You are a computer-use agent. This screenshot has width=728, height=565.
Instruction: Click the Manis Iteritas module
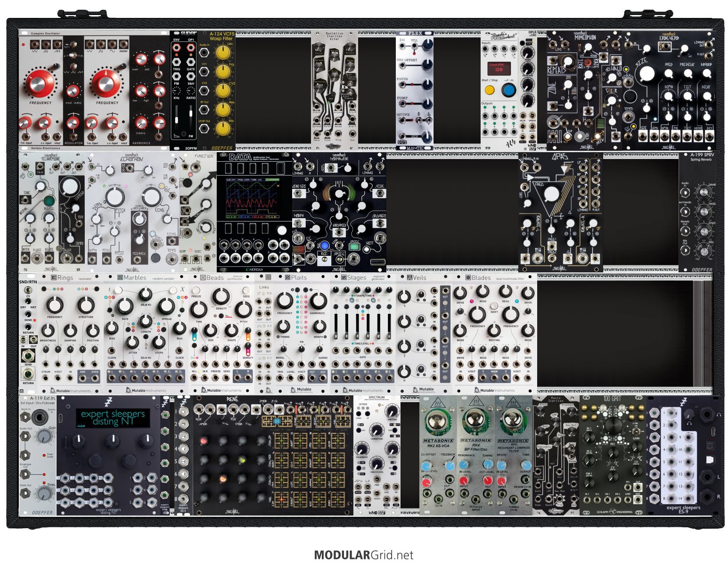[556, 455]
